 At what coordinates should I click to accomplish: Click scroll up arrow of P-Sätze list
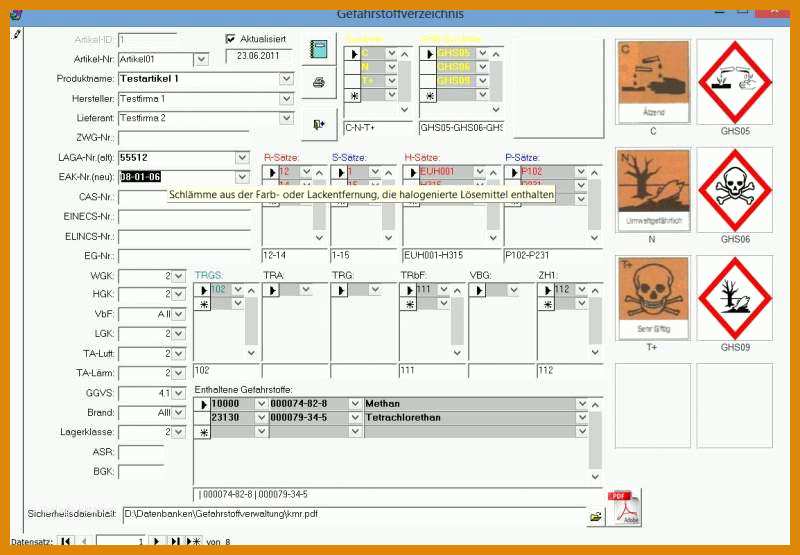tap(594, 173)
